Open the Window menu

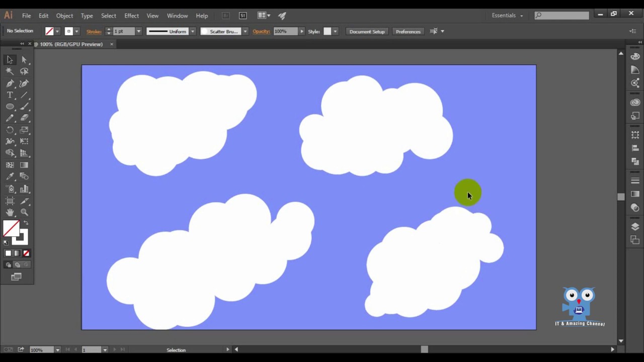tap(177, 16)
